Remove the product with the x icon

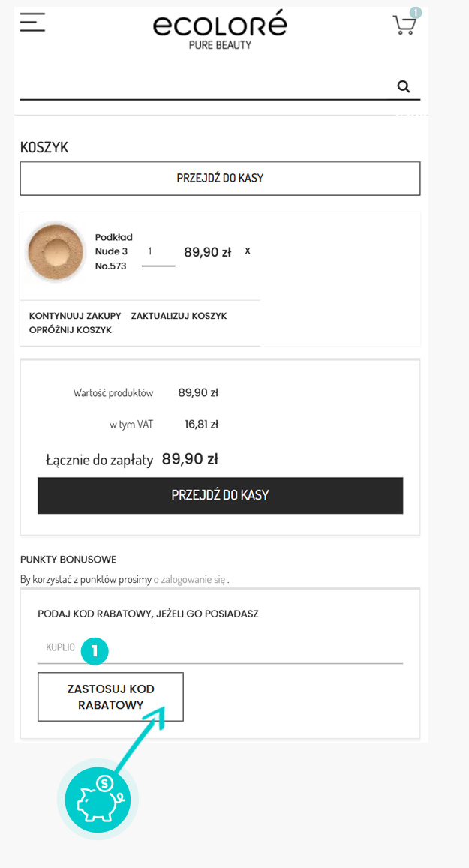tap(248, 251)
